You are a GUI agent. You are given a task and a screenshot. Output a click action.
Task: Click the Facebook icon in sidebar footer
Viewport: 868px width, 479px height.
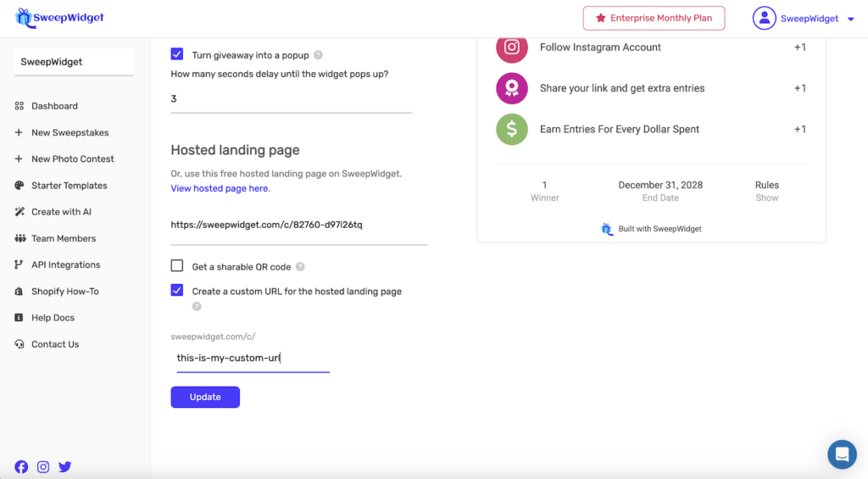tap(21, 466)
